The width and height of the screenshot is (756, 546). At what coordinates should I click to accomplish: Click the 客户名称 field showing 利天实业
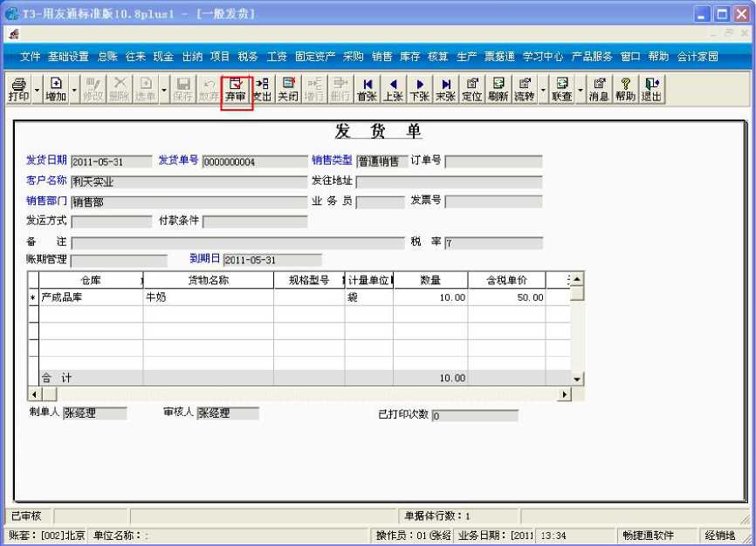(189, 181)
